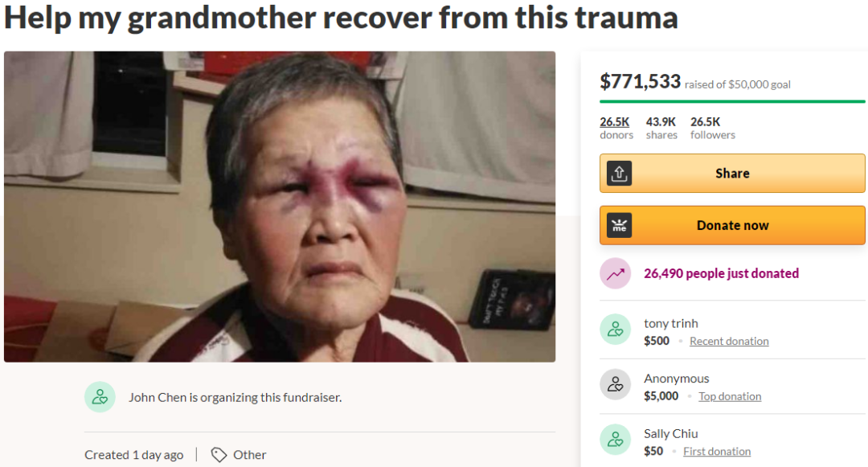Screen dimensions: 868x467
Task: Click the green fundraising progress bar
Action: (732, 102)
